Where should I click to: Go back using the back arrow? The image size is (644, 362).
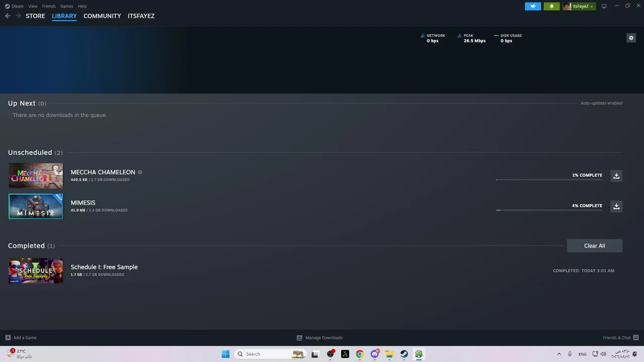(x=8, y=16)
